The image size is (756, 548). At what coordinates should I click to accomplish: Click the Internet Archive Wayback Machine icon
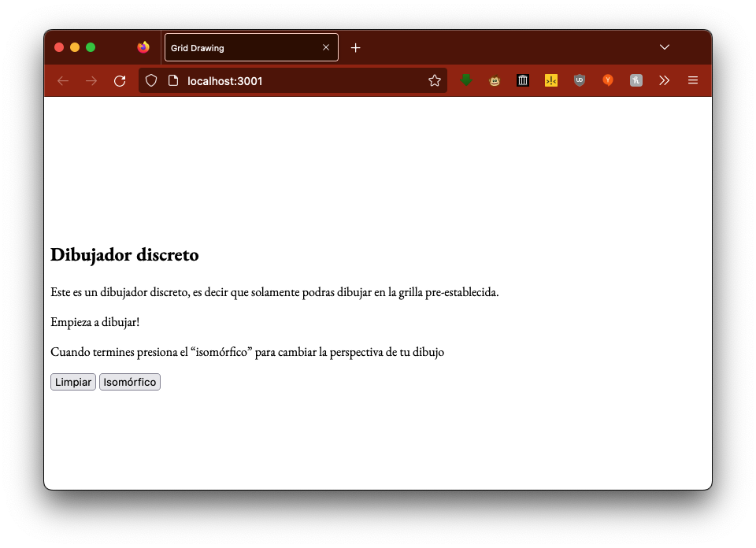click(523, 80)
